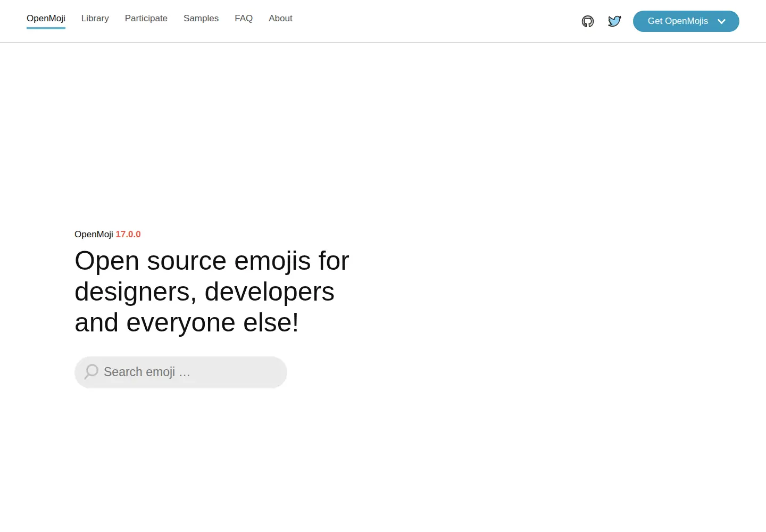Click the 17.0.0 version link
766x532 pixels.
(128, 235)
